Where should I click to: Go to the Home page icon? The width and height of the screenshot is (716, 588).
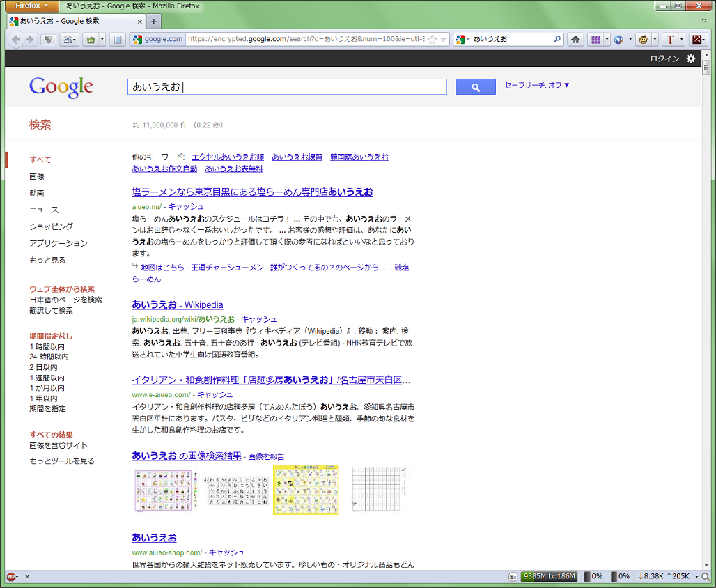click(x=575, y=40)
